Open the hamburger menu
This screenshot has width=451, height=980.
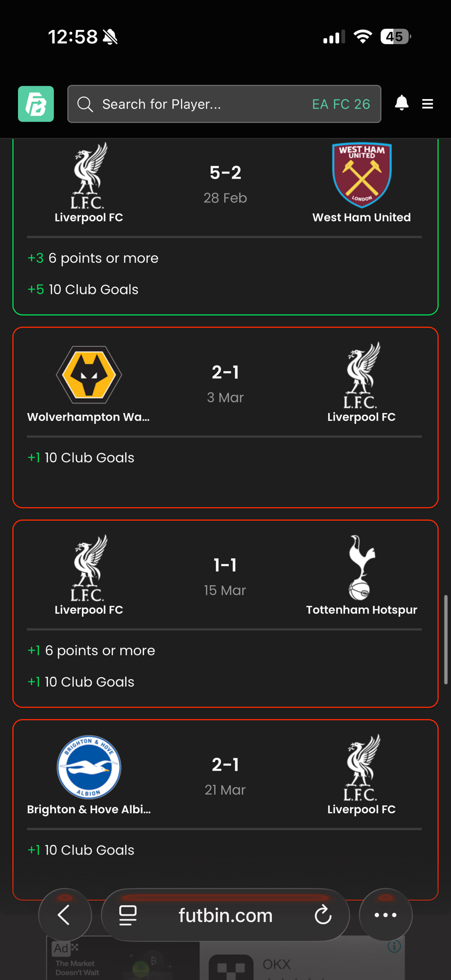pos(427,104)
